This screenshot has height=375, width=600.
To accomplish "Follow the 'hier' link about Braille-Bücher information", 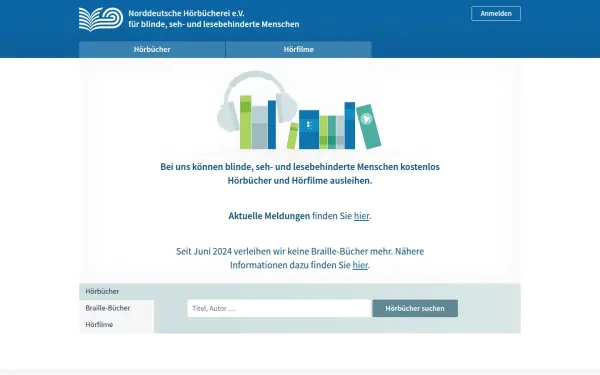I will tap(360, 265).
